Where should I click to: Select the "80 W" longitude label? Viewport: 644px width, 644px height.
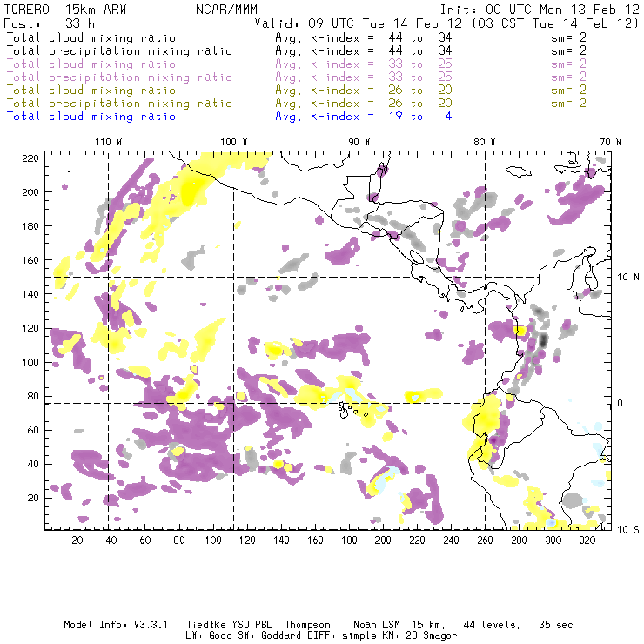pos(484,142)
